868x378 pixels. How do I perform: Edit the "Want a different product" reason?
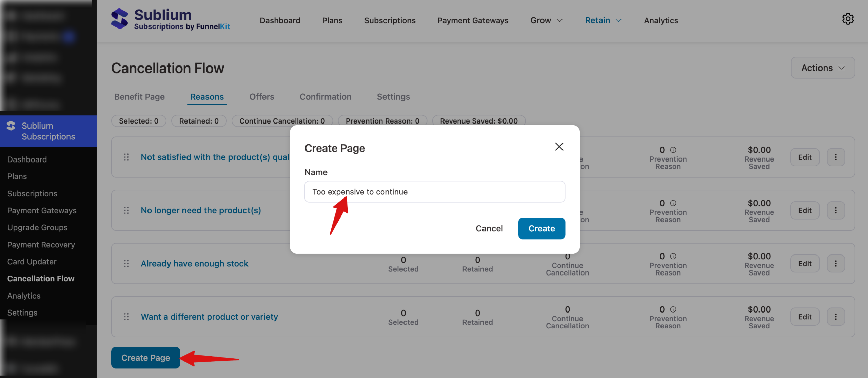805,317
